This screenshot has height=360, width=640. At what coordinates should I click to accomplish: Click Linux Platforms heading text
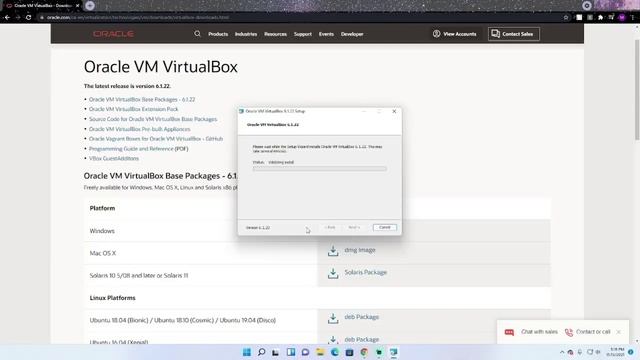point(113,298)
